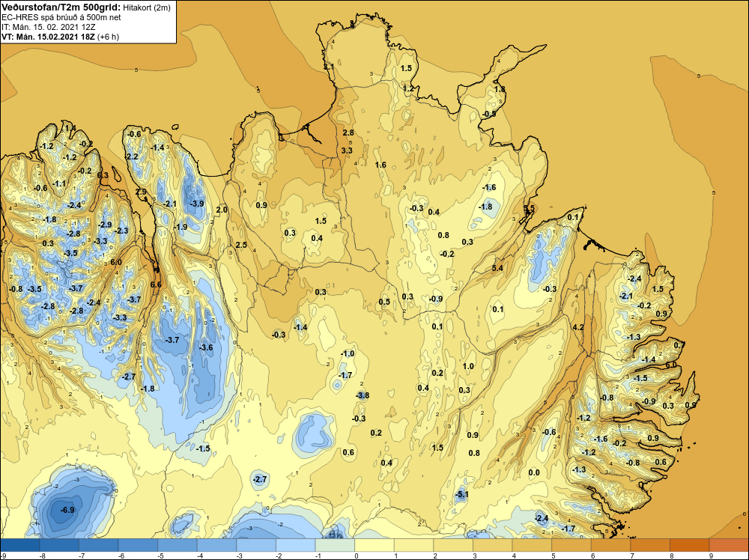Click the "-5.1" temperature value
The image size is (749, 560).
[x=461, y=495]
